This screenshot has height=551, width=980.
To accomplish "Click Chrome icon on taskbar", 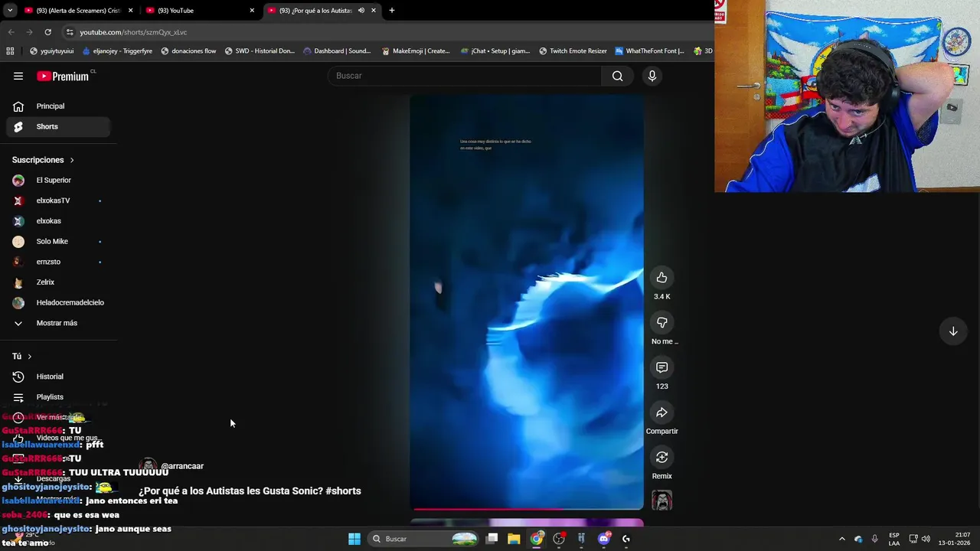I will 537,539.
